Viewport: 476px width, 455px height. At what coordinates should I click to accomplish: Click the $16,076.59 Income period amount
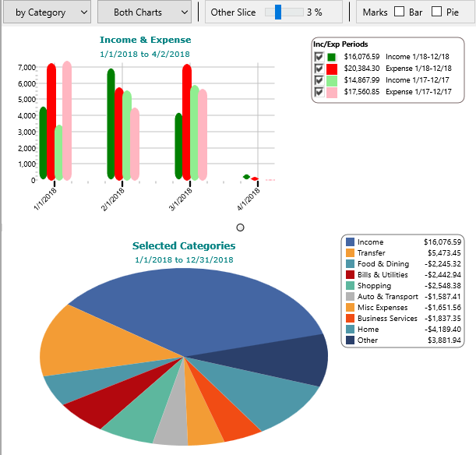tap(361, 57)
